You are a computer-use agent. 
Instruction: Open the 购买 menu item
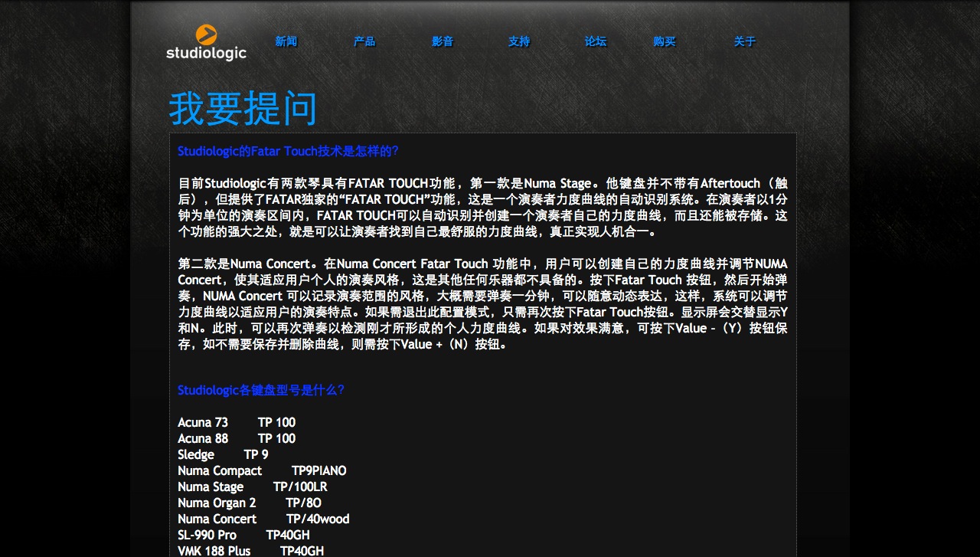pos(665,41)
